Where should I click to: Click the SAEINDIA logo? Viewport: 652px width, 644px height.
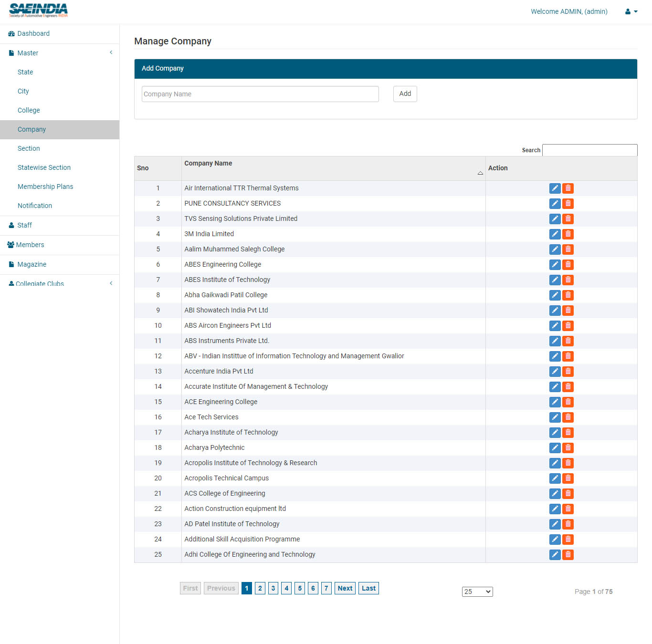(x=38, y=10)
